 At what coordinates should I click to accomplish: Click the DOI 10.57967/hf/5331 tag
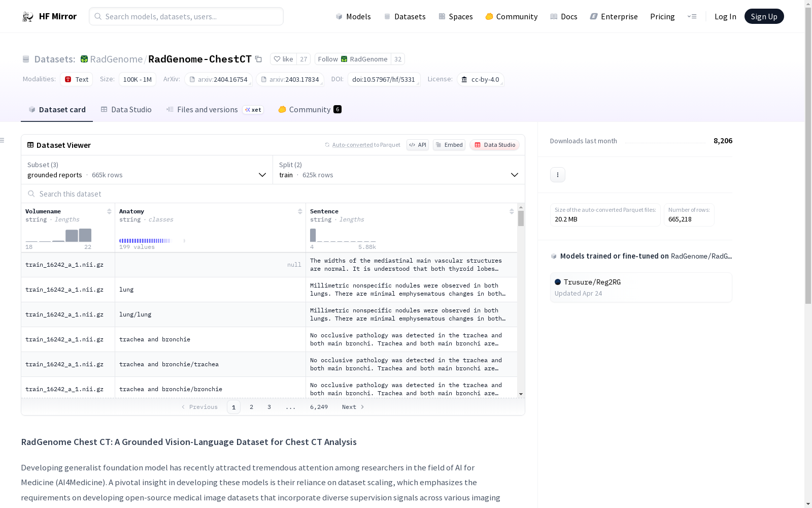pyautogui.click(x=384, y=79)
